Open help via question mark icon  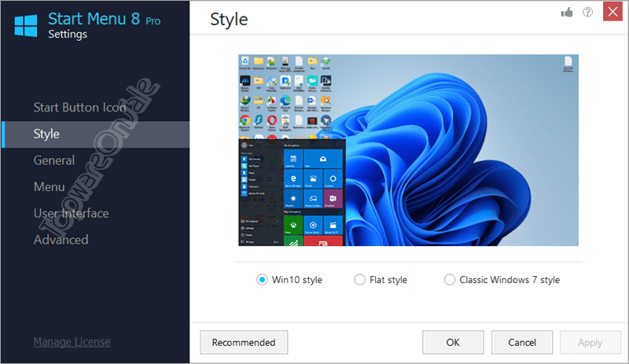click(x=587, y=13)
